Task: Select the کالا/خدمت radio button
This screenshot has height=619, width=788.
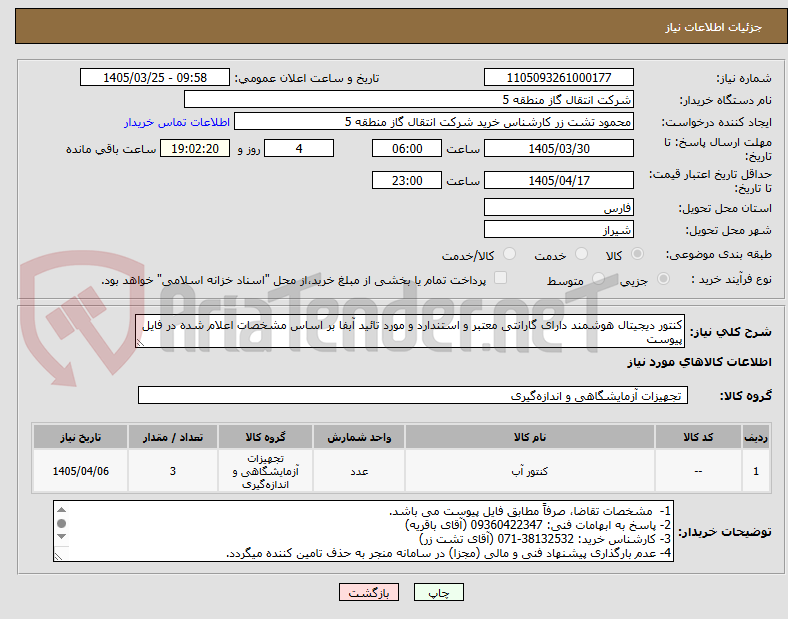Action: click(510, 254)
